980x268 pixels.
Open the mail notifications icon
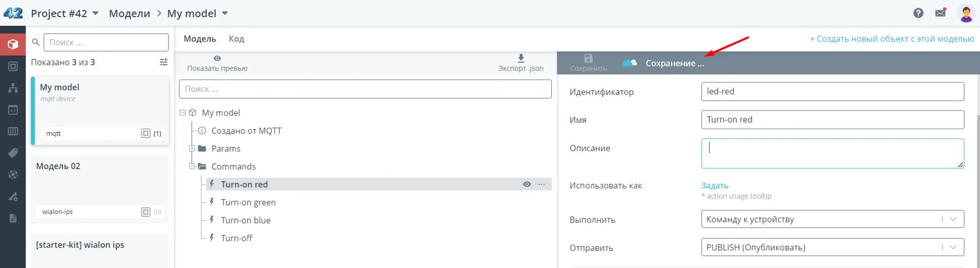click(940, 13)
